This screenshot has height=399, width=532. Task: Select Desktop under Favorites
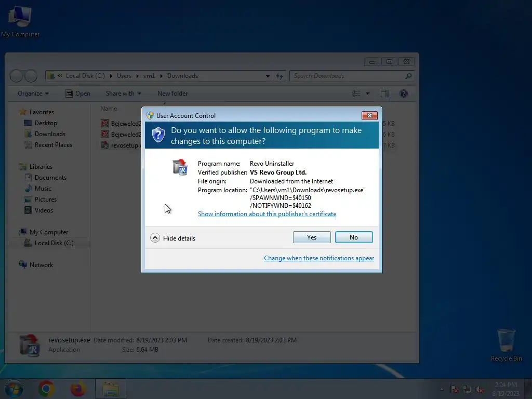tap(46, 123)
